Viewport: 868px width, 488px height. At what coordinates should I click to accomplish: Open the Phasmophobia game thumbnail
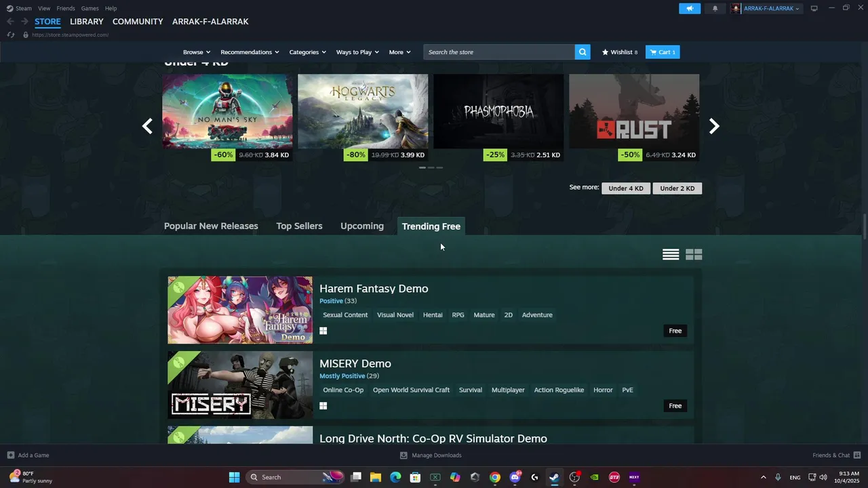point(498,111)
